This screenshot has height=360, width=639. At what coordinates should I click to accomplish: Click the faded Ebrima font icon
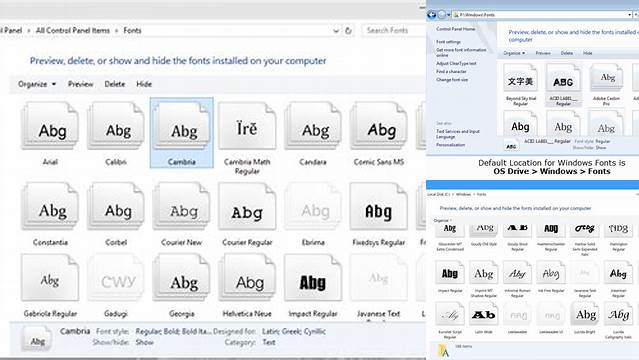coord(313,207)
